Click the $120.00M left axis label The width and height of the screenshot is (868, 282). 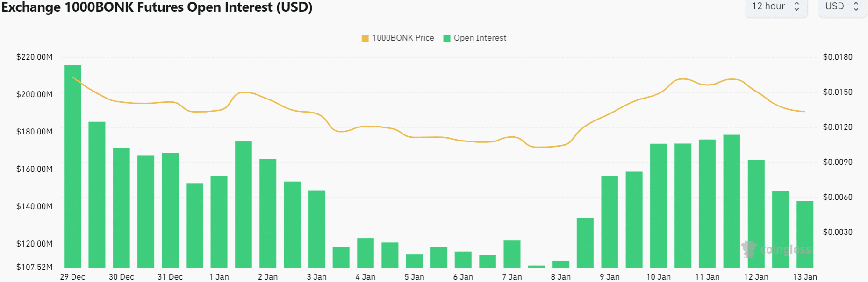pyautogui.click(x=35, y=244)
